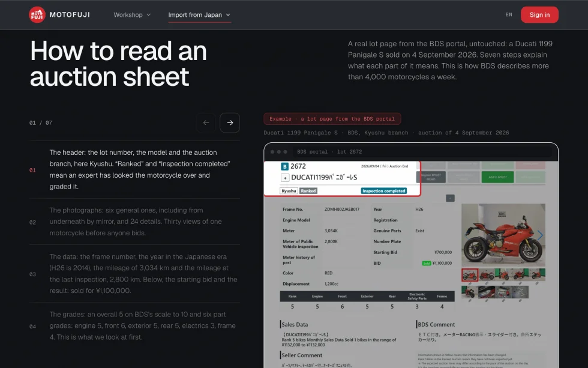Open the Import from Japan menu
This screenshot has width=588, height=368.
pos(199,14)
